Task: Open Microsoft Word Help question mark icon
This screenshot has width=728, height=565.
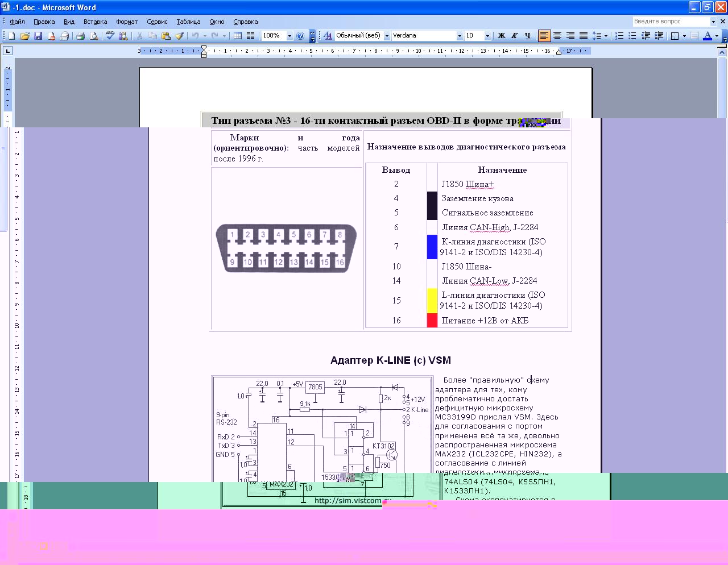Action: [300, 36]
